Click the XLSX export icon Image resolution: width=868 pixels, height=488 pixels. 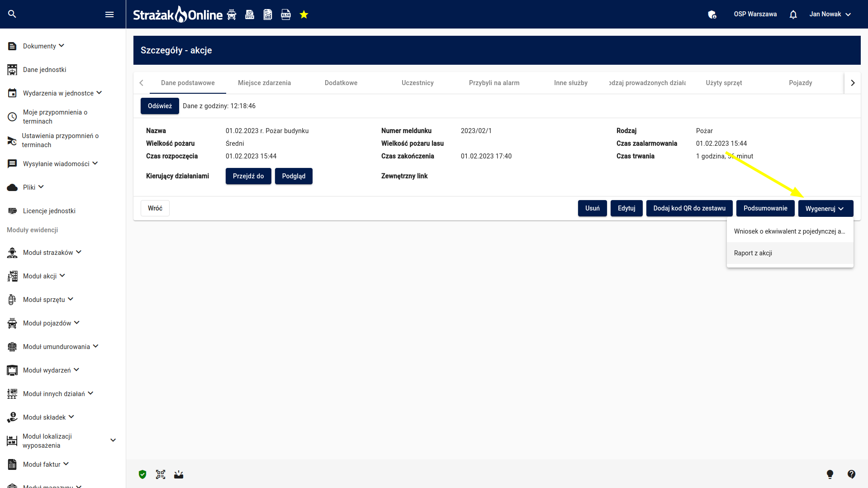[286, 14]
